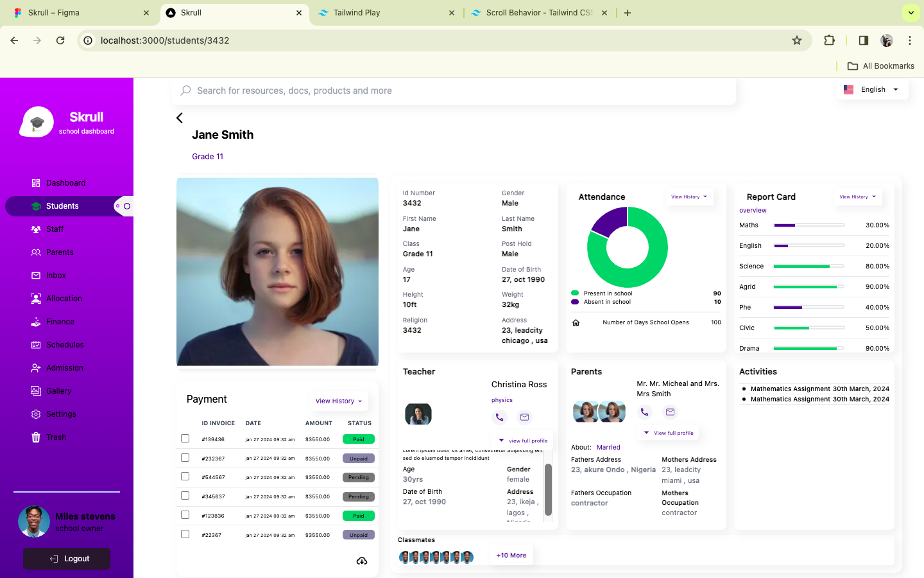924x578 pixels.
Task: Click the Logout button
Action: point(67,559)
